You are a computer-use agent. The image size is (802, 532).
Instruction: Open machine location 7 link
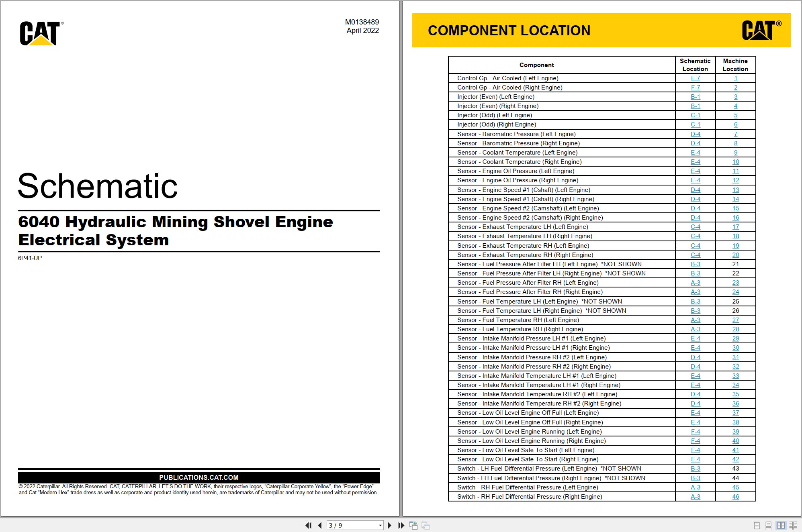736,134
